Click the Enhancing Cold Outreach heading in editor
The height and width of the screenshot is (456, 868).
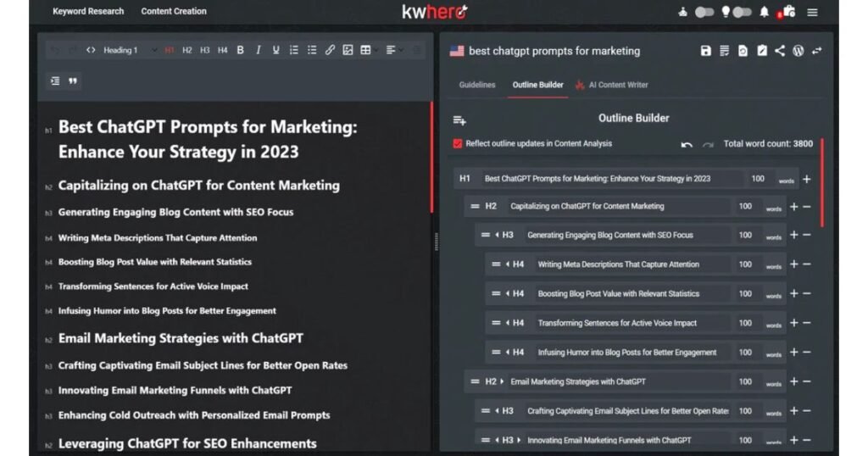pyautogui.click(x=194, y=415)
